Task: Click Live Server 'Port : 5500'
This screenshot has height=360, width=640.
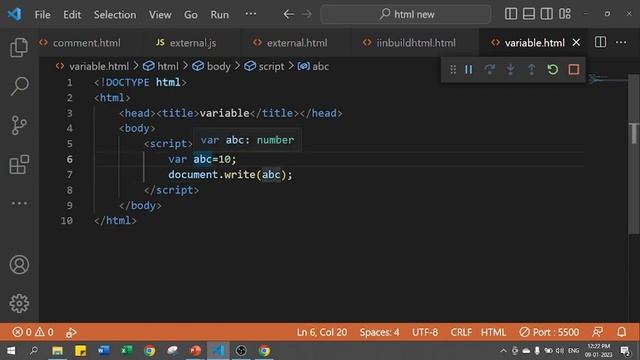Action: point(549,332)
